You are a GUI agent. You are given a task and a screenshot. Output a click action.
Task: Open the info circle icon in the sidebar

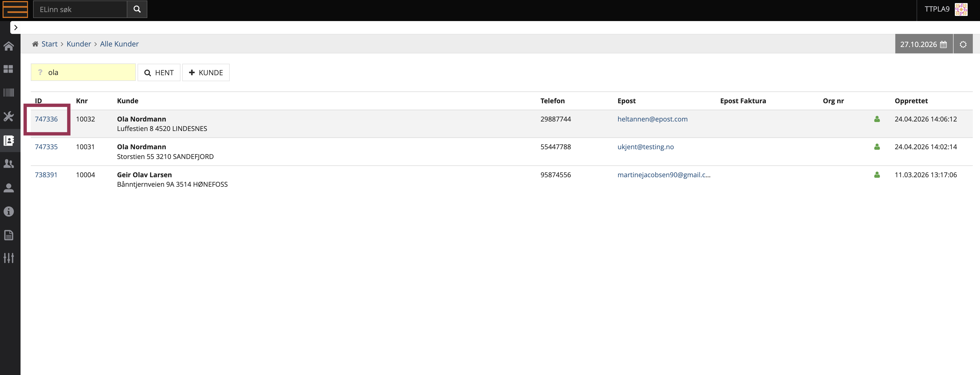[x=9, y=211]
